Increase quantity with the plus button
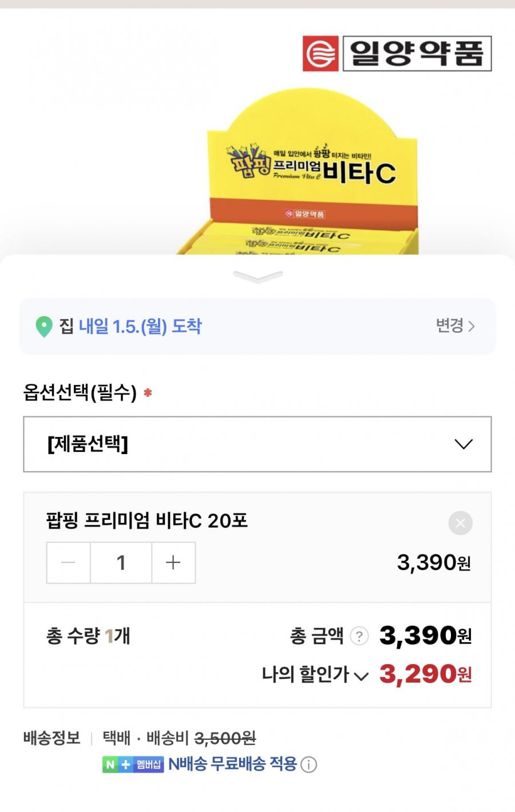The image size is (515, 812). click(173, 563)
